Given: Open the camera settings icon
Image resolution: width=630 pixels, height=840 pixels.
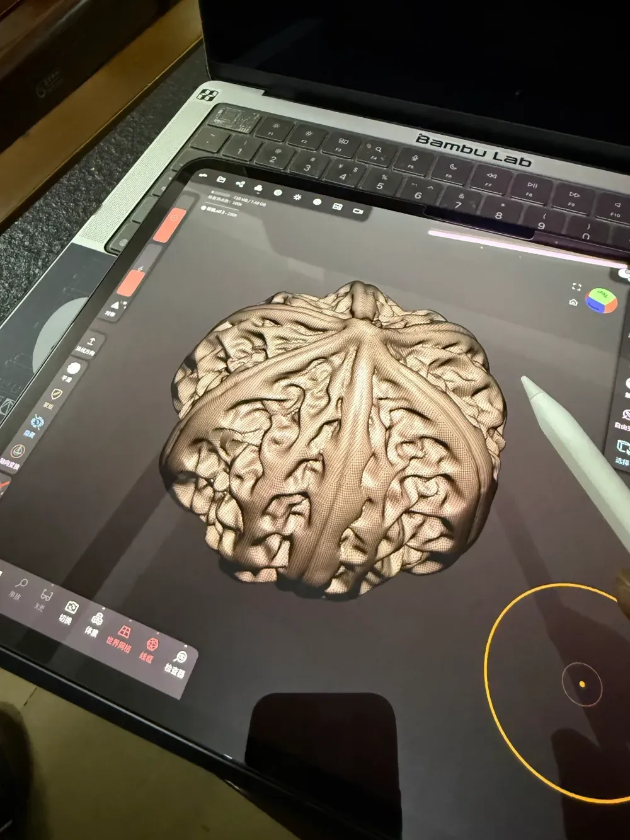Looking at the screenshot, I should pos(358,211).
